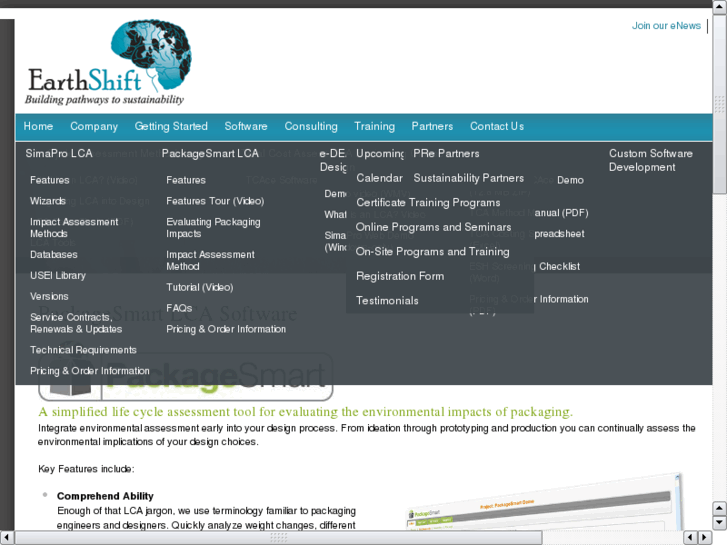Click the vertical scrollbar thumb

pyautogui.click(x=719, y=104)
